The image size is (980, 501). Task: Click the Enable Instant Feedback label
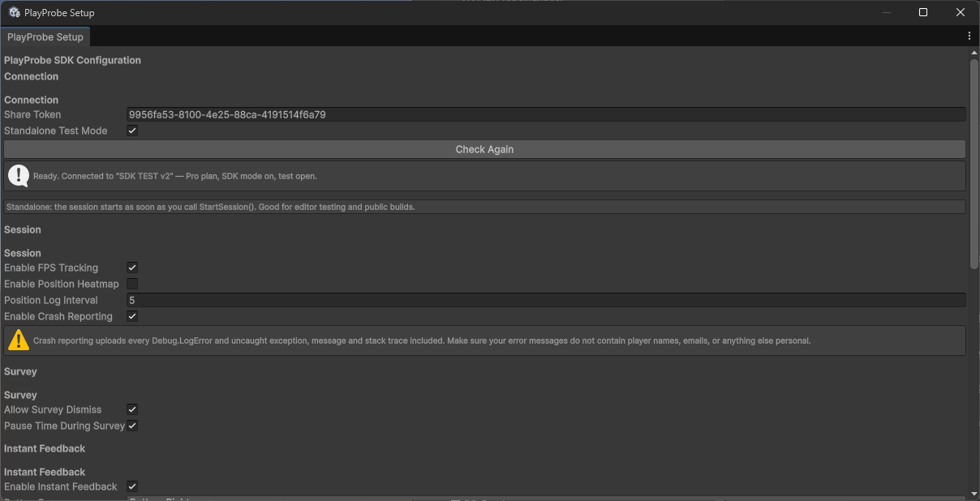click(61, 486)
